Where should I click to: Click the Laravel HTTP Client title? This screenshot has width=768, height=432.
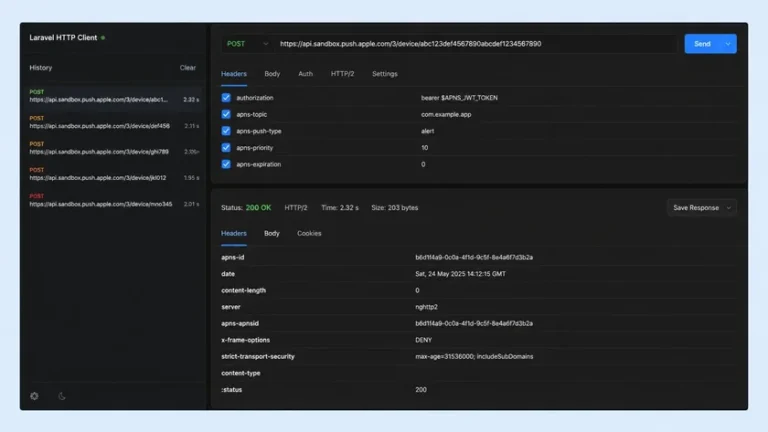[x=63, y=38]
